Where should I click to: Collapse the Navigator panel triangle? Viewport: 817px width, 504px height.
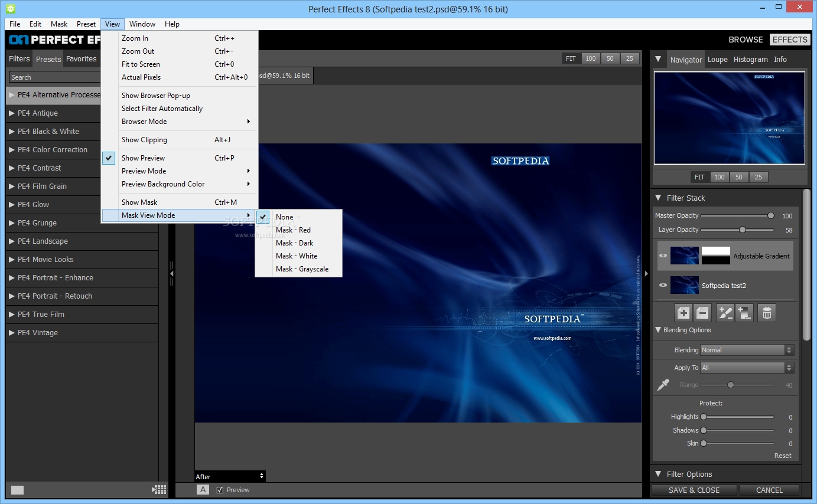pos(658,60)
